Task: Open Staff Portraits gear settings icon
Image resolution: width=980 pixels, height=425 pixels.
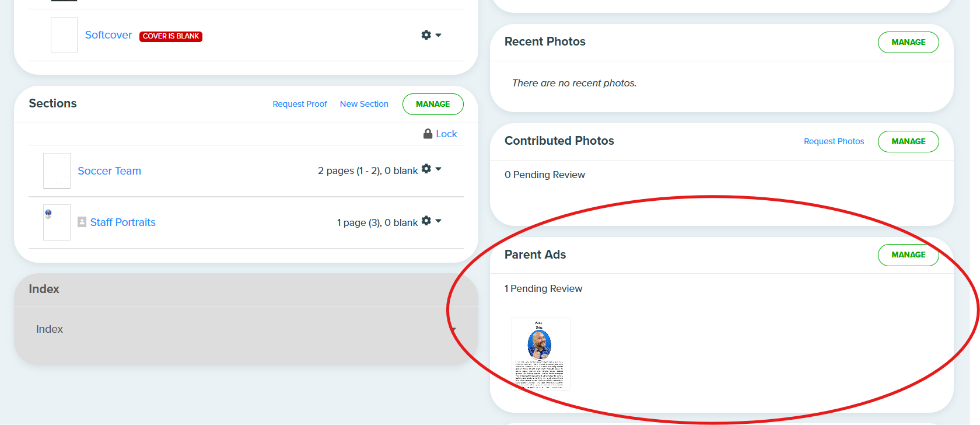Action: (x=426, y=221)
